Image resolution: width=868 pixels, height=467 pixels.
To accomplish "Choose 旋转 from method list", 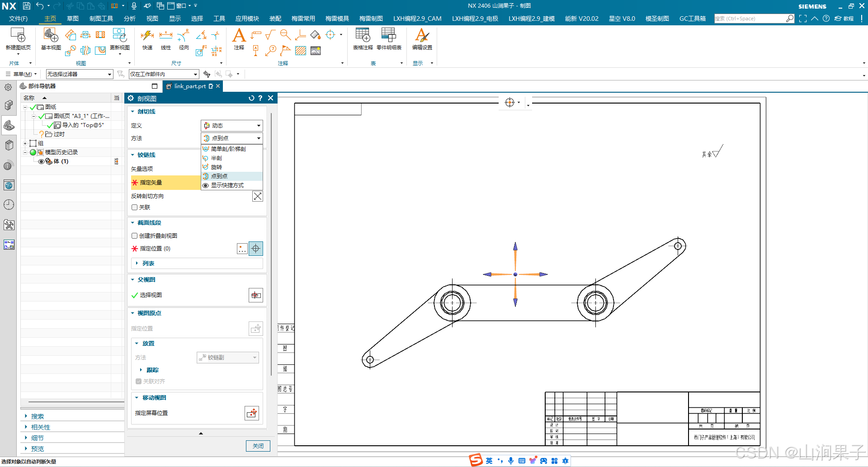I will point(231,167).
